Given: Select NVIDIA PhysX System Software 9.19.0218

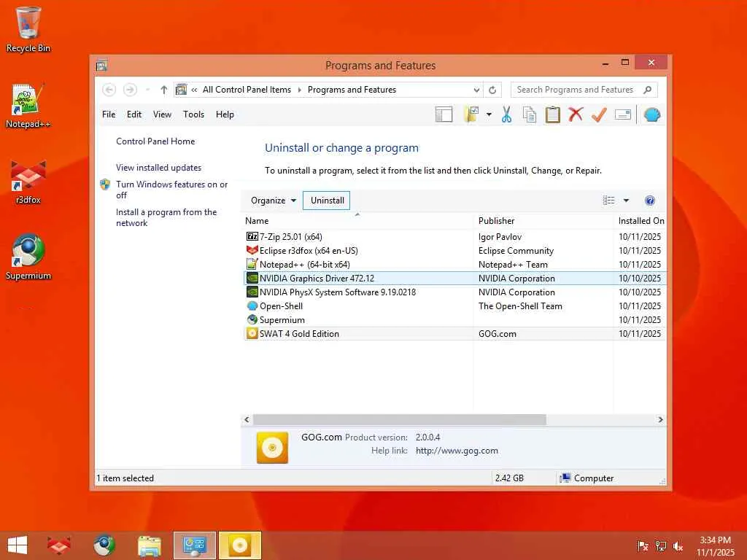Looking at the screenshot, I should [455, 292].
